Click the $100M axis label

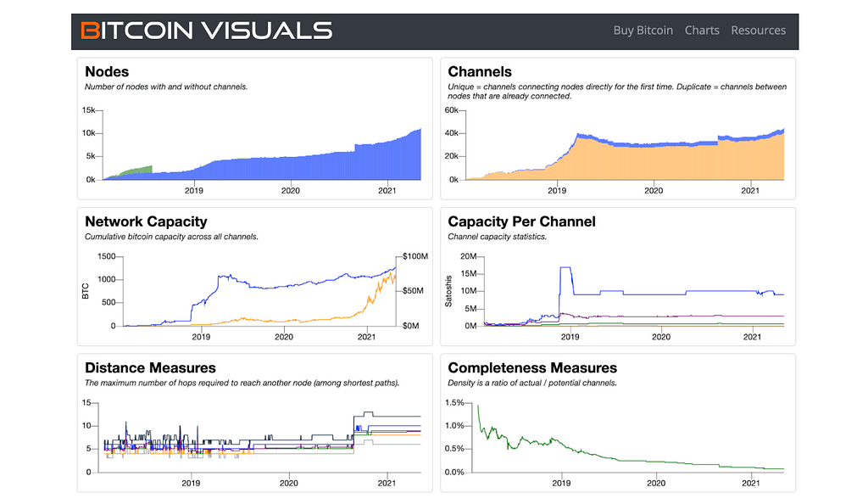tap(414, 256)
